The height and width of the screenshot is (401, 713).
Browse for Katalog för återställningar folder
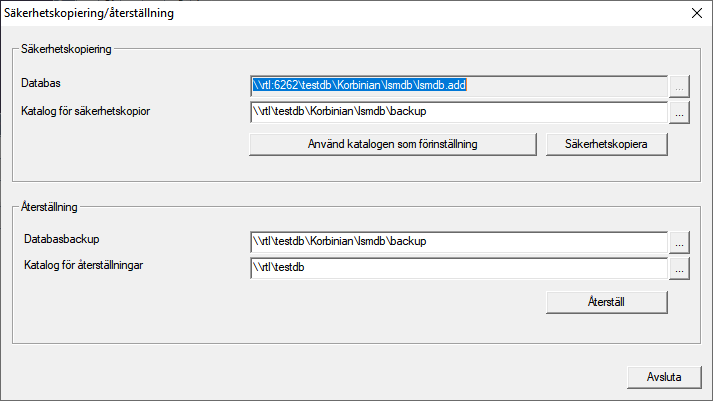click(680, 269)
